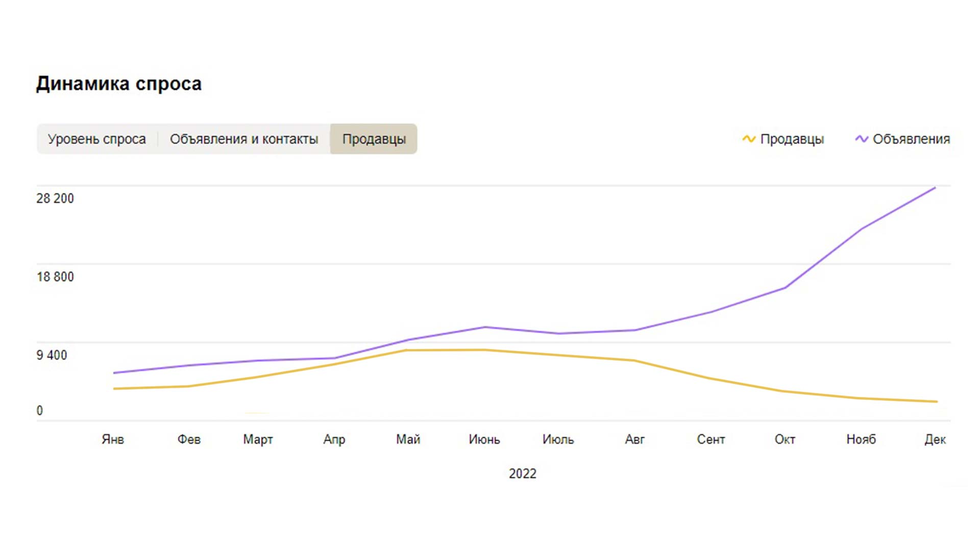Click the Авг month label
Viewport: 980px width, 551px height.
click(635, 439)
